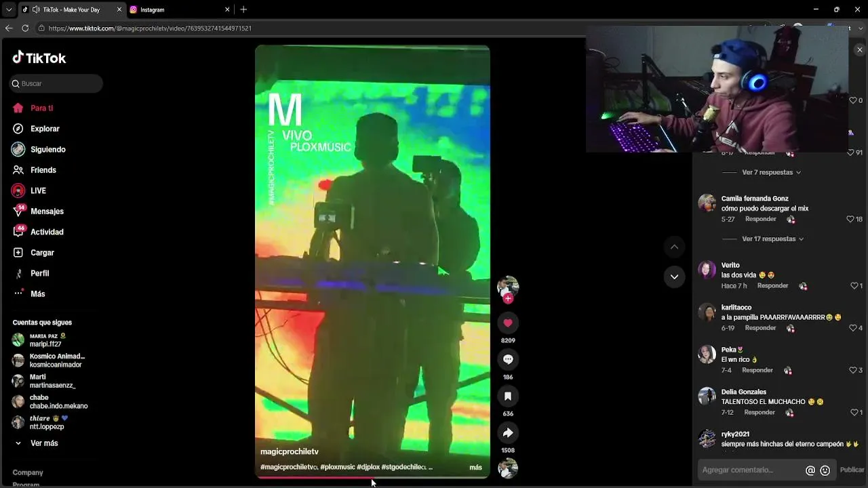868x488 pixels.
Task: Reload the TikTok page
Action: pyautogui.click(x=25, y=28)
